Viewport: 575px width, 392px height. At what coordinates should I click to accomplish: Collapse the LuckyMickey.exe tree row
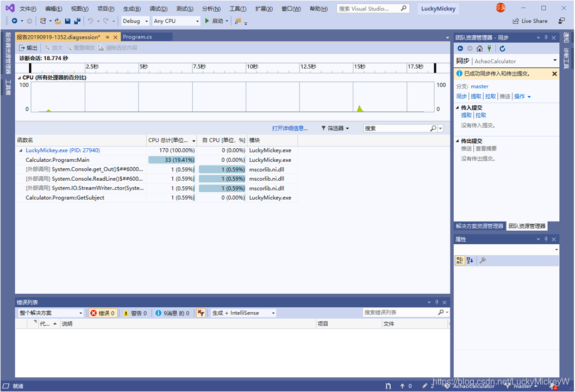point(21,150)
